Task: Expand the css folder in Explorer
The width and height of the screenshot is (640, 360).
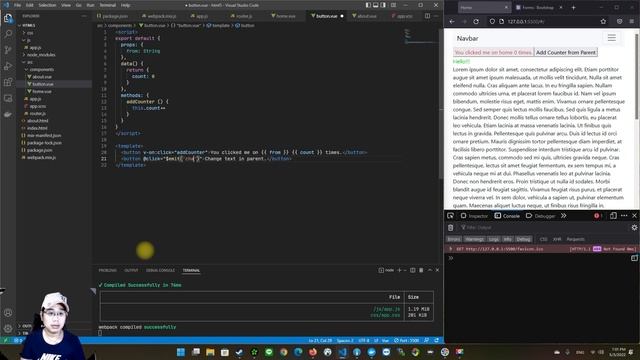Action: click(x=30, y=33)
